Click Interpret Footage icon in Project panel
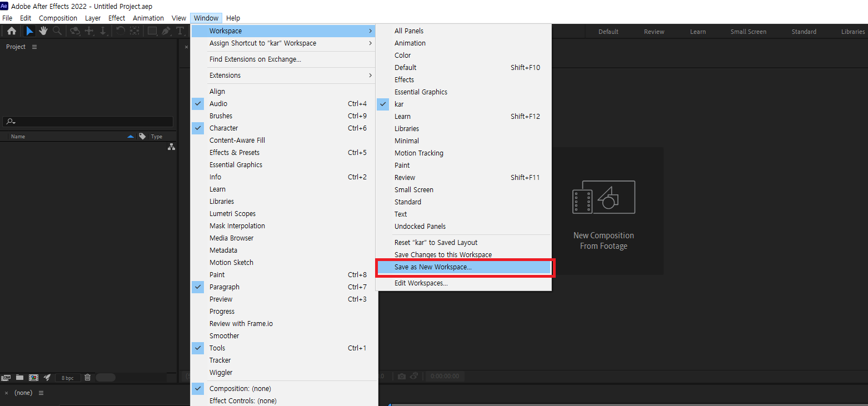 click(6, 377)
